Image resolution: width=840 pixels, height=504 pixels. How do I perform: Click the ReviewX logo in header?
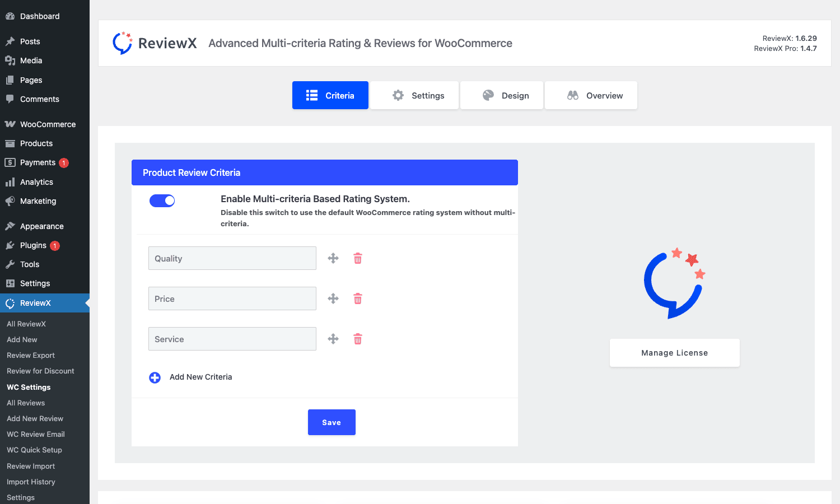coord(155,43)
